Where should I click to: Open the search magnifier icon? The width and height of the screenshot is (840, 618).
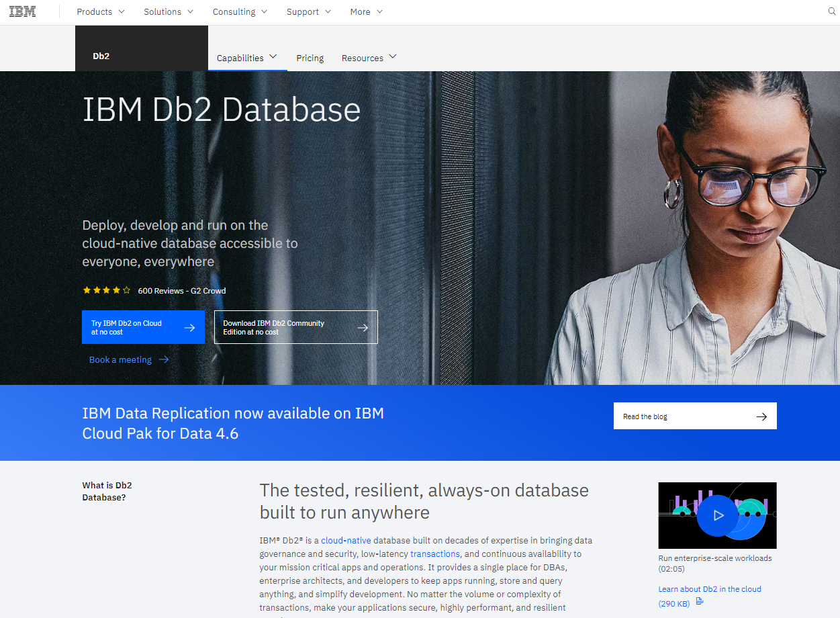(x=832, y=11)
